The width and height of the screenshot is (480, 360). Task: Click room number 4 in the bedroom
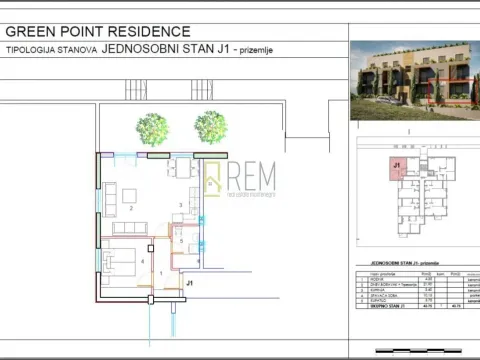point(143,262)
